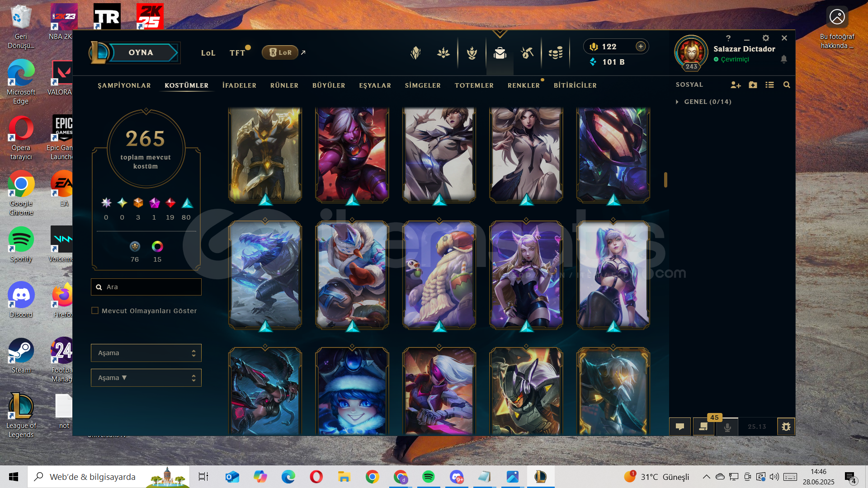Switch to the ŞAMPİYONLAR tab
This screenshot has width=868, height=488.
124,85
